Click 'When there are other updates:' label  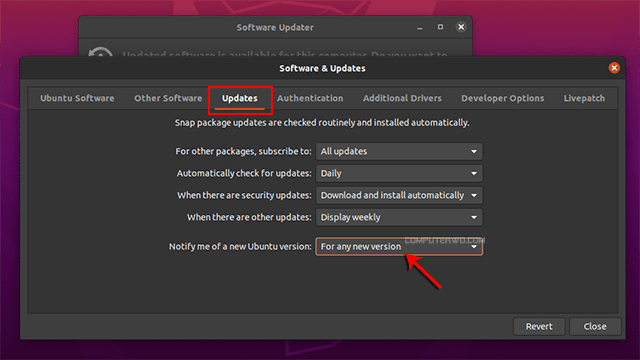pyautogui.click(x=249, y=218)
